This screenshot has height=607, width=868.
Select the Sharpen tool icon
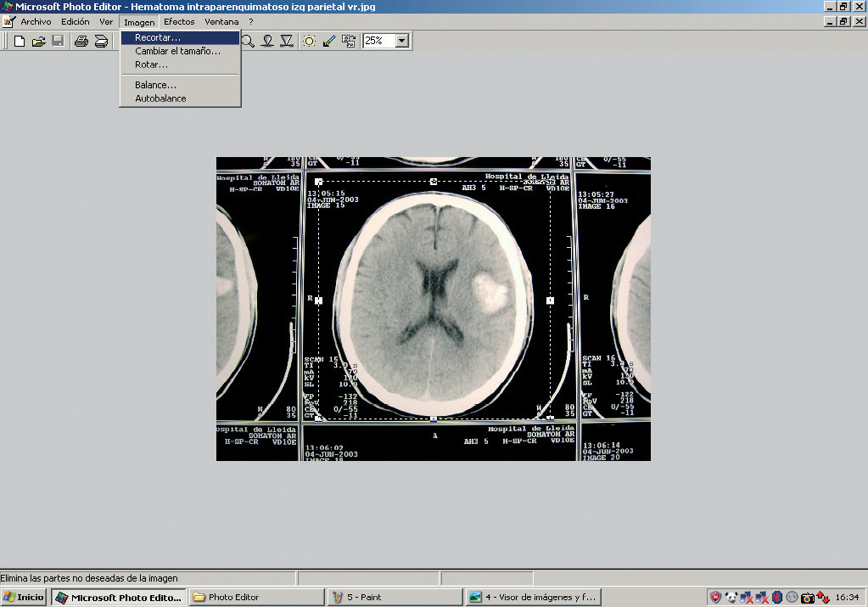(287, 41)
